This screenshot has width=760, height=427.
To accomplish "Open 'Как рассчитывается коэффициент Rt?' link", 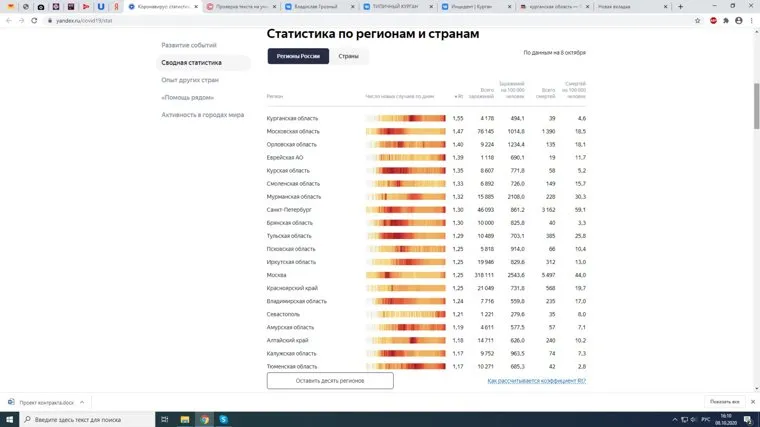I will click(536, 381).
